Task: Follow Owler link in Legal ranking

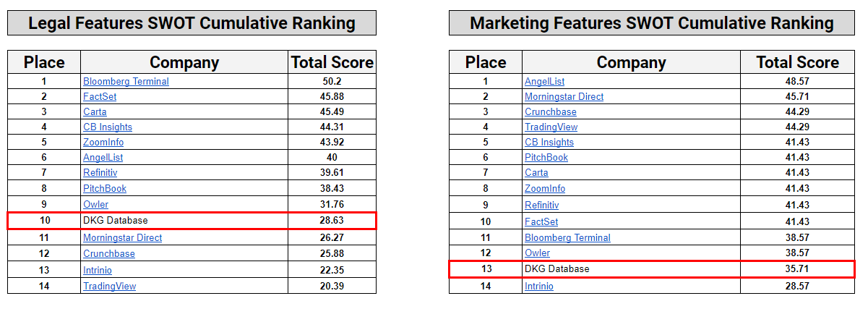Action: tap(95, 205)
